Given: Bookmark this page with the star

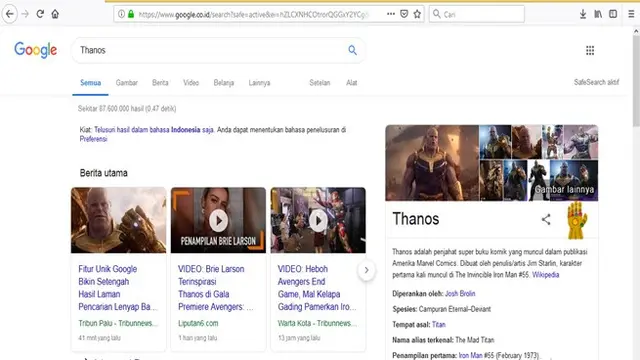Looking at the screenshot, I should tap(417, 14).
